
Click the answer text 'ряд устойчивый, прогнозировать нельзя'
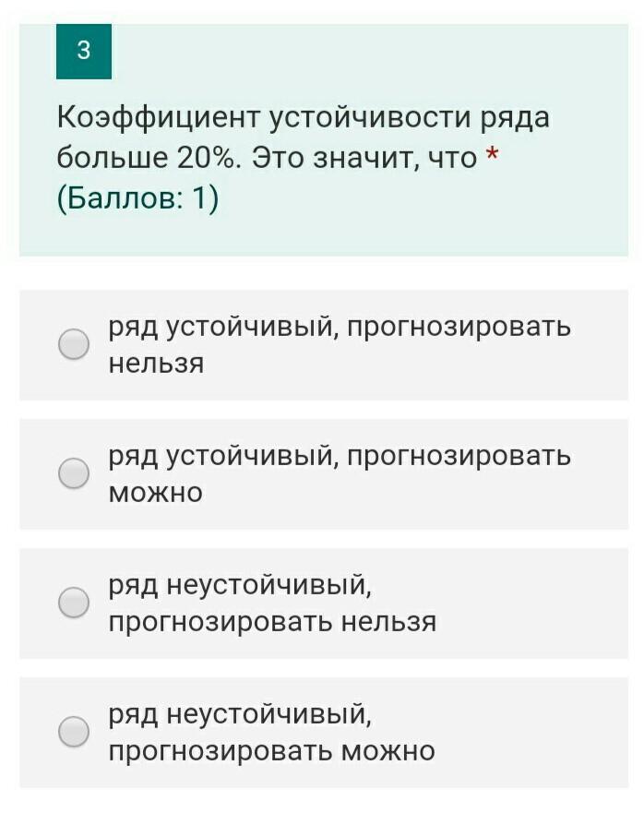340,329
